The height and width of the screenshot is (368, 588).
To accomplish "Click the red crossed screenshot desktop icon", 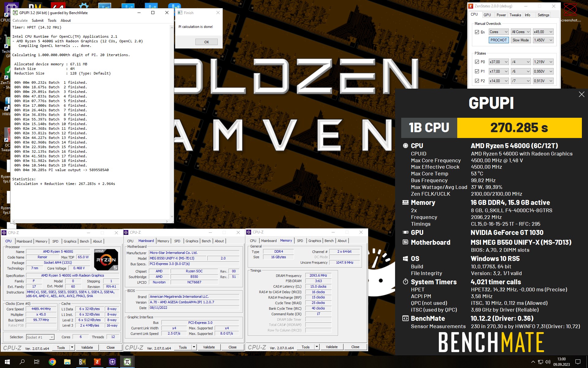I will pos(570,10).
